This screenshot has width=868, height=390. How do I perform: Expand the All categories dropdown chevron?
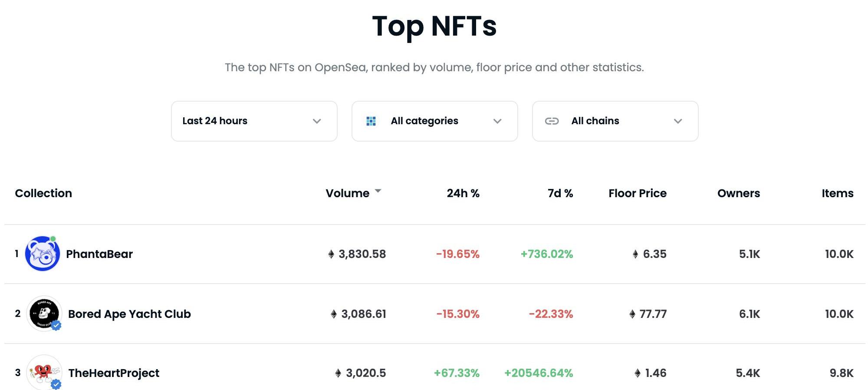(497, 121)
